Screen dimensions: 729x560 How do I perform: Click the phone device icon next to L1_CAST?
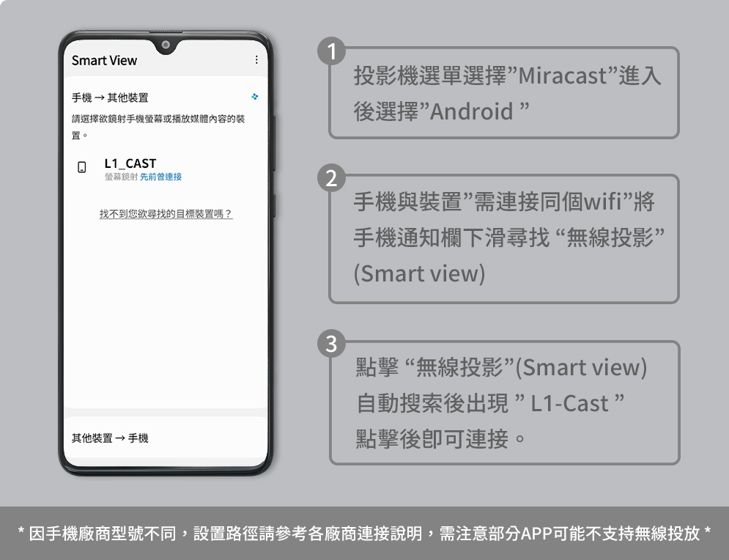pyautogui.click(x=81, y=167)
